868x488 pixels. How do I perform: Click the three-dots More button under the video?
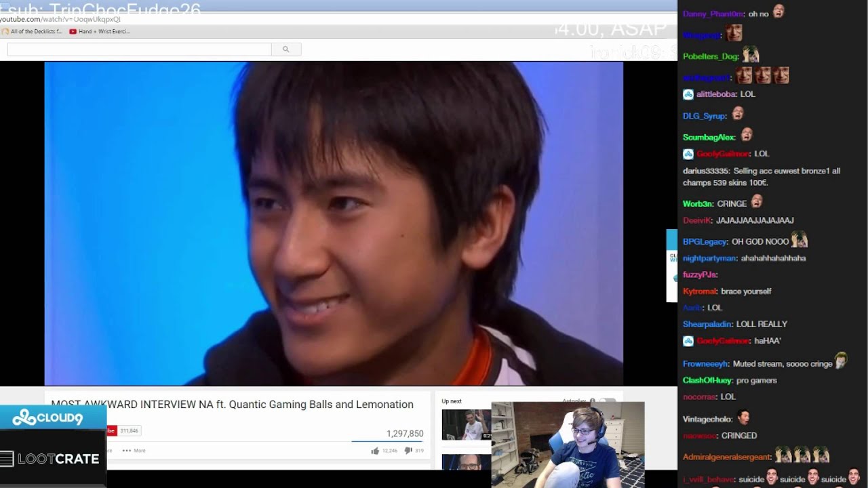[x=134, y=451]
